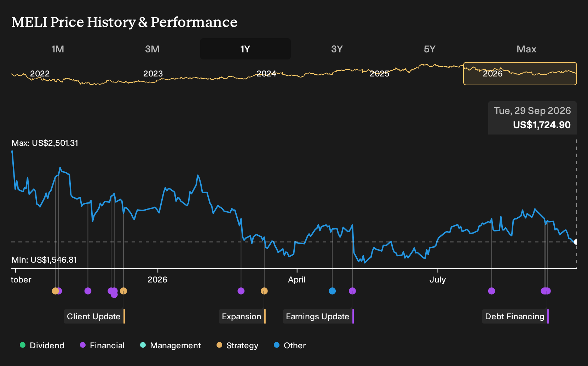Viewport: 588px width, 366px height.
Task: Click the Min: US$1,546.81 label
Action: point(44,260)
